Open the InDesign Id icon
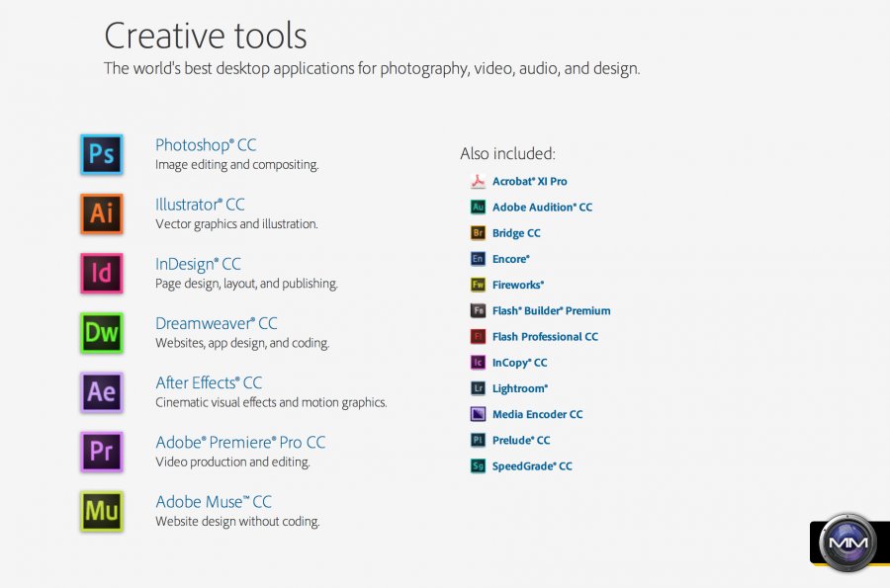 [x=101, y=274]
